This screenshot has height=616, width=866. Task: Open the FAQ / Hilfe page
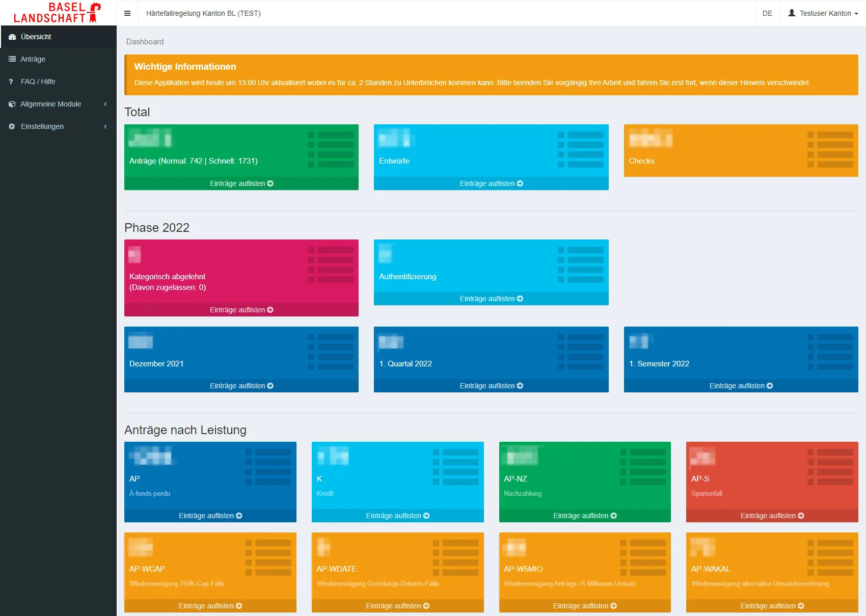click(x=59, y=82)
